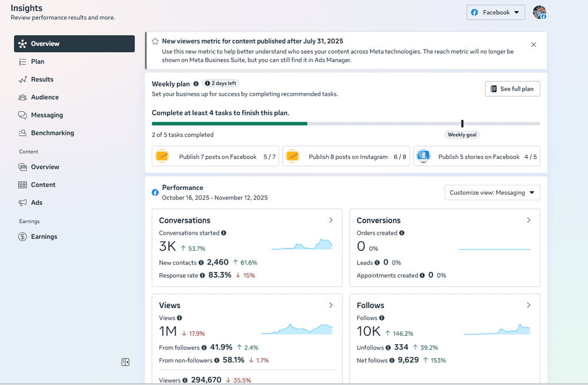The image size is (588, 385).
Task: Click the star icon beside New viewers metric
Action: click(155, 41)
